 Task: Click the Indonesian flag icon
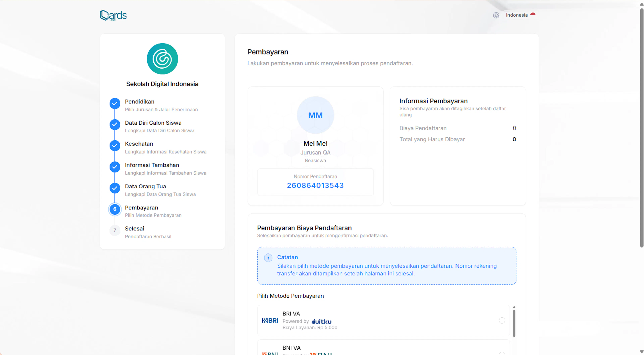click(533, 14)
